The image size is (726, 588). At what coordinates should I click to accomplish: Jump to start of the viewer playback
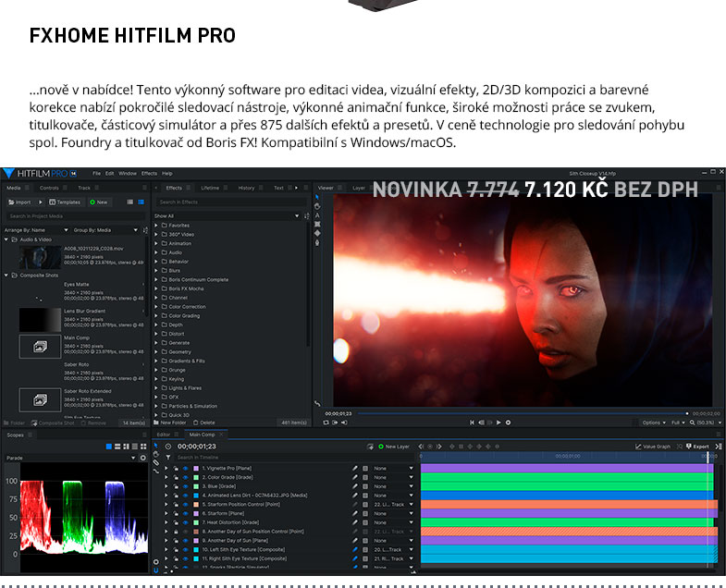pyautogui.click(x=472, y=423)
